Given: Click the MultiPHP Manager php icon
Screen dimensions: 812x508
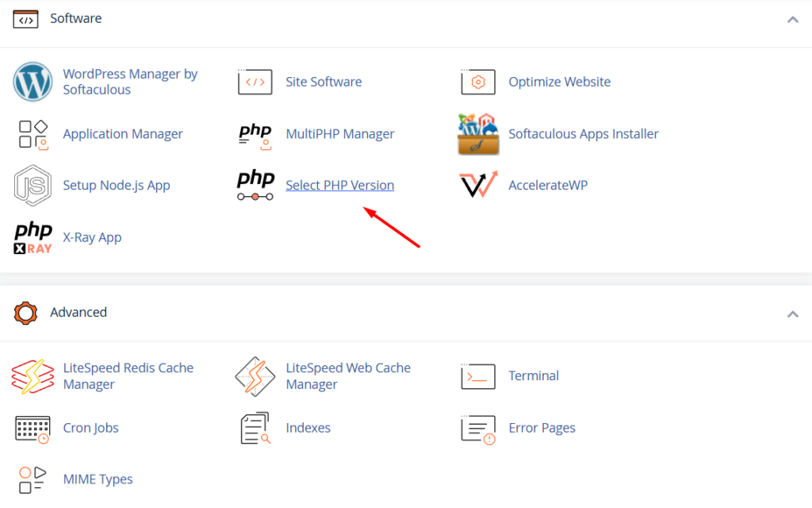Looking at the screenshot, I should 255,133.
